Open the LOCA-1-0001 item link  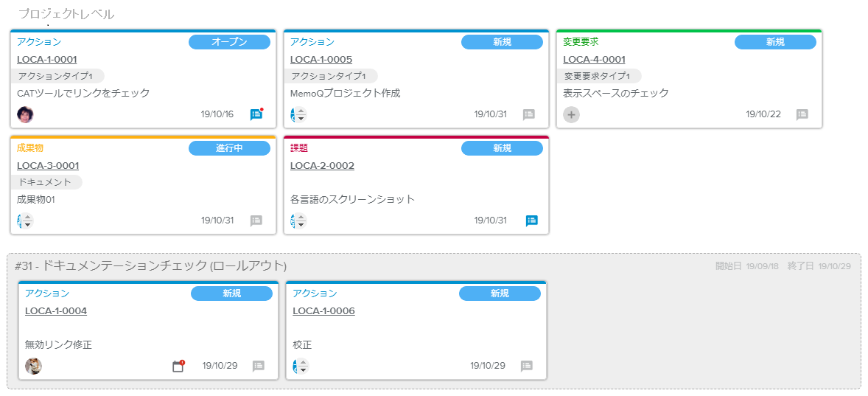coord(47,60)
